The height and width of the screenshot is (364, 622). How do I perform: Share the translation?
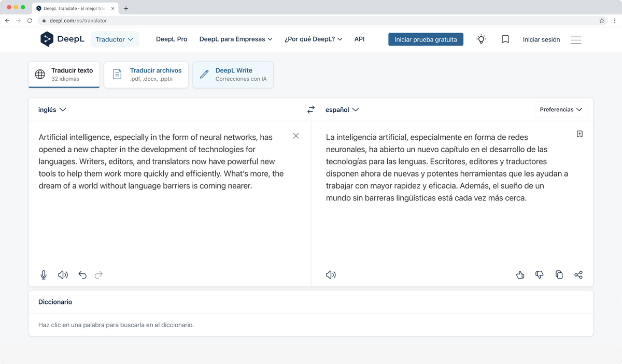[578, 274]
